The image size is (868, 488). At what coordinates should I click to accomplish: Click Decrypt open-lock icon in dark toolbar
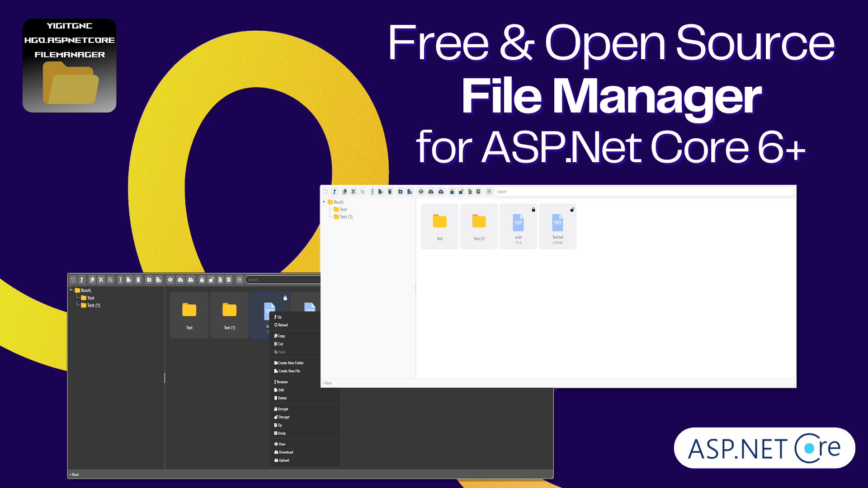[211, 280]
